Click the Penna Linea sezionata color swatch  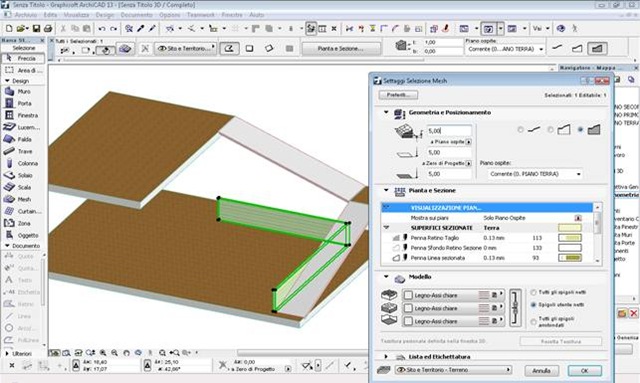(x=570, y=258)
